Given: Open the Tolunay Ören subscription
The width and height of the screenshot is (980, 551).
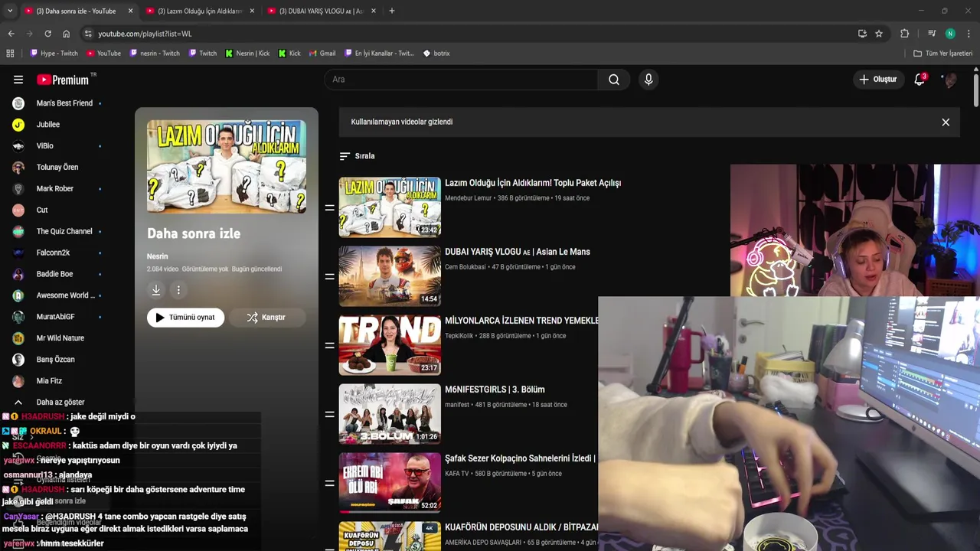Looking at the screenshot, I should [57, 168].
